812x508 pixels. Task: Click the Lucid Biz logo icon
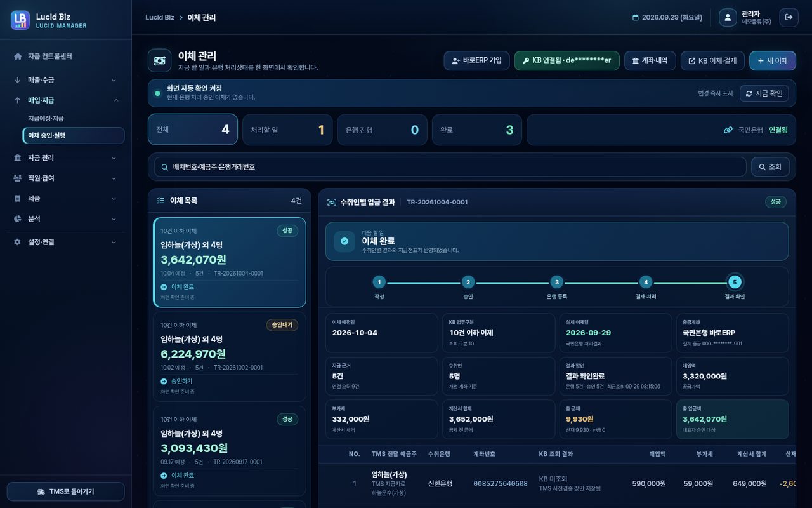click(x=20, y=20)
